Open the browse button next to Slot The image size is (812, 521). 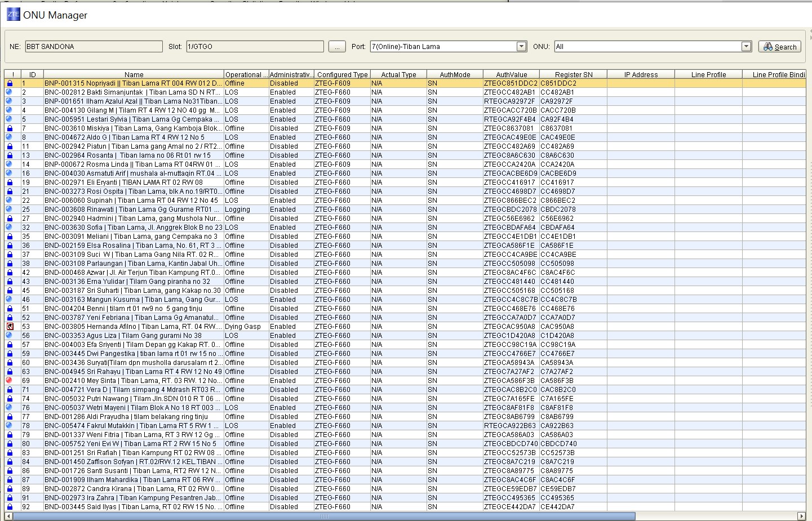click(x=337, y=47)
